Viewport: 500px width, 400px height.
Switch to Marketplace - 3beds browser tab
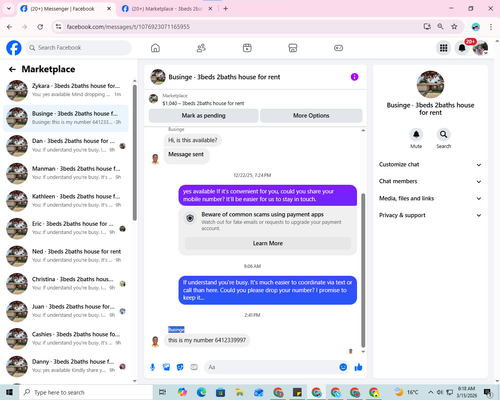(x=167, y=9)
